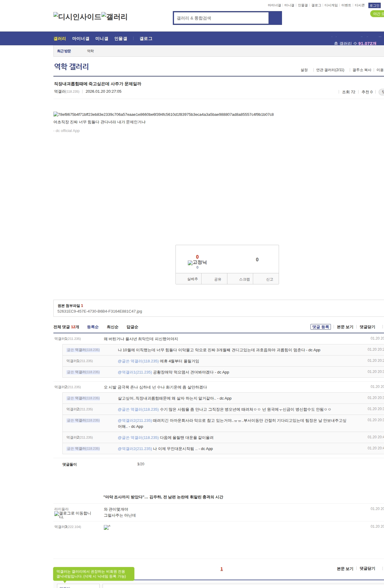Viewport: 384px width, 588px height.
Task: Click the 갤러리 logo image beside 디시인사이드
Action: point(114,17)
